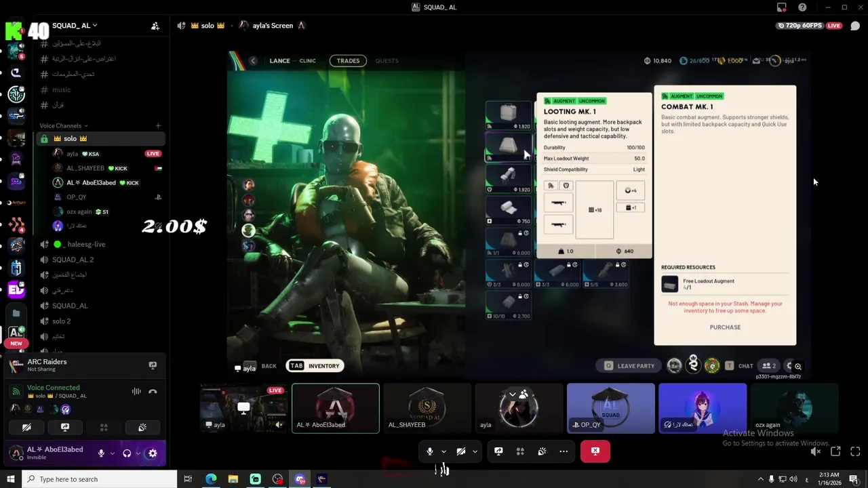Open Microsoft Edge from the taskbar
The width and height of the screenshot is (868, 488).
211,479
